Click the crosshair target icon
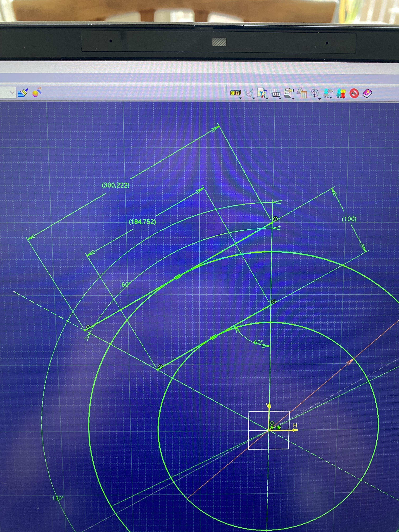The image size is (399, 532). pos(315,93)
